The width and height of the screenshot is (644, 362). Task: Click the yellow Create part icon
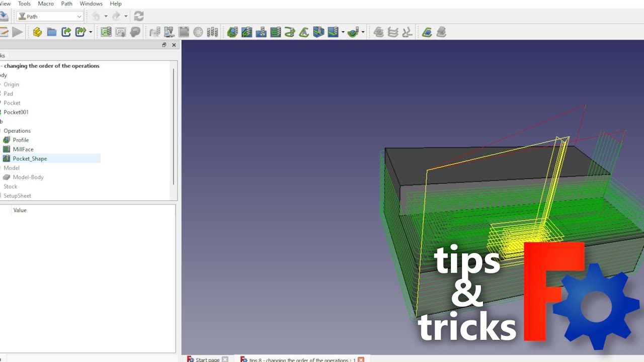pyautogui.click(x=37, y=32)
